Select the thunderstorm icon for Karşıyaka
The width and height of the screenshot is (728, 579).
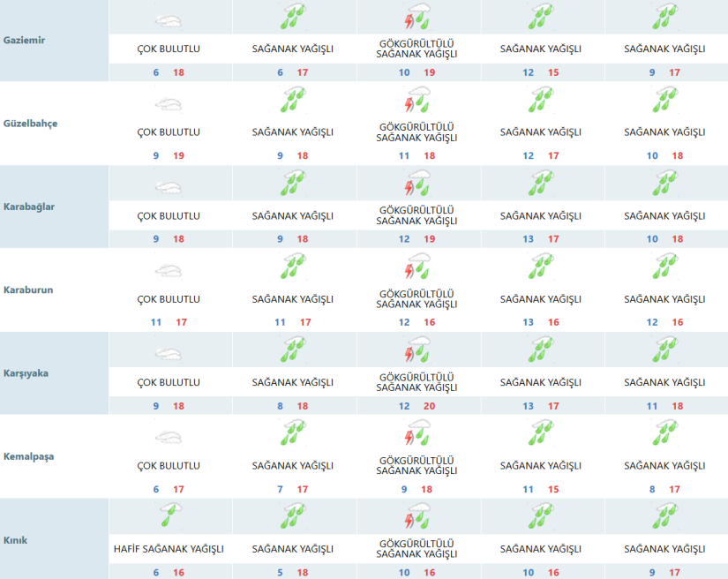click(417, 351)
